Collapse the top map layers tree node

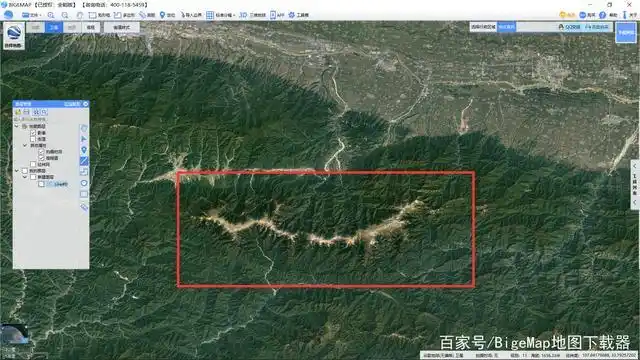pos(17,127)
